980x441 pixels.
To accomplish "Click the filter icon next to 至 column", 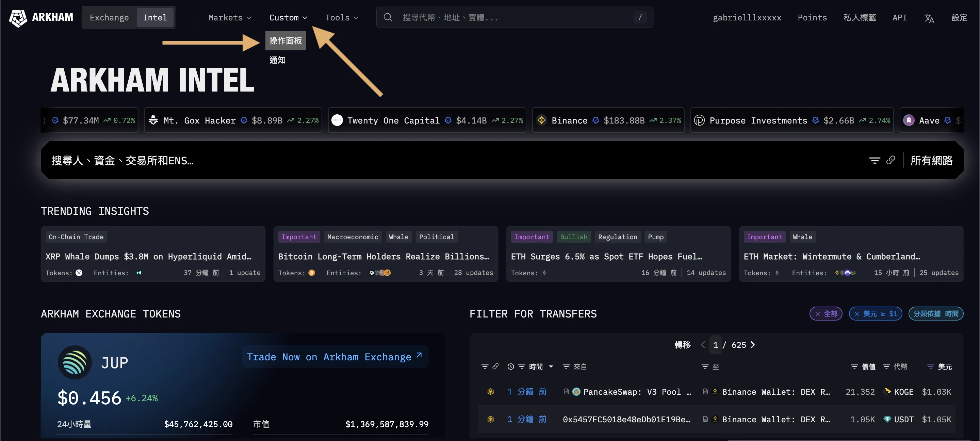I will 705,366.
